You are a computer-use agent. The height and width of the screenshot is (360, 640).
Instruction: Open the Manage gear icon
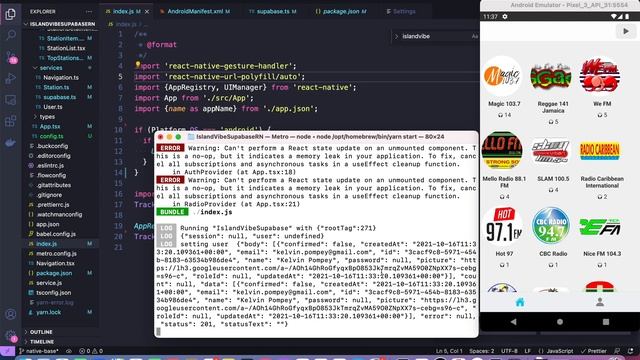[11, 336]
